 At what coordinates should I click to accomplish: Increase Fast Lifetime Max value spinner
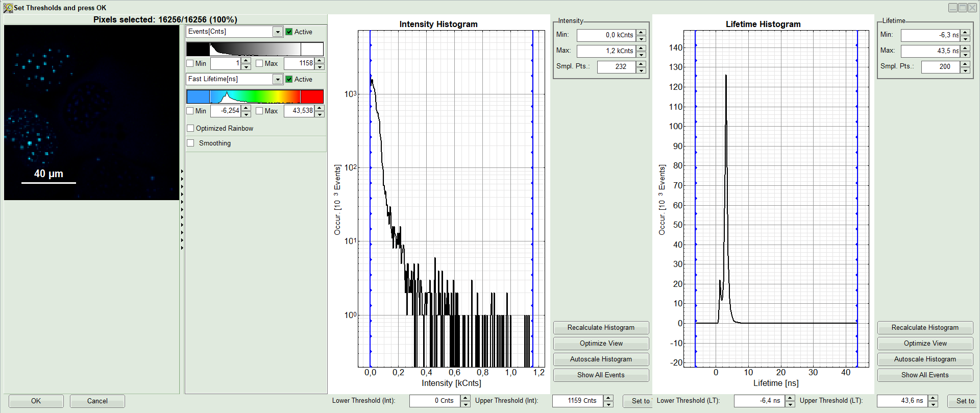[320, 108]
